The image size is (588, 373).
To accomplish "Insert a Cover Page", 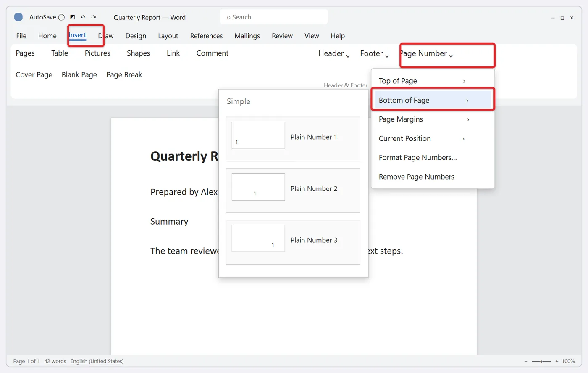I will coord(34,75).
